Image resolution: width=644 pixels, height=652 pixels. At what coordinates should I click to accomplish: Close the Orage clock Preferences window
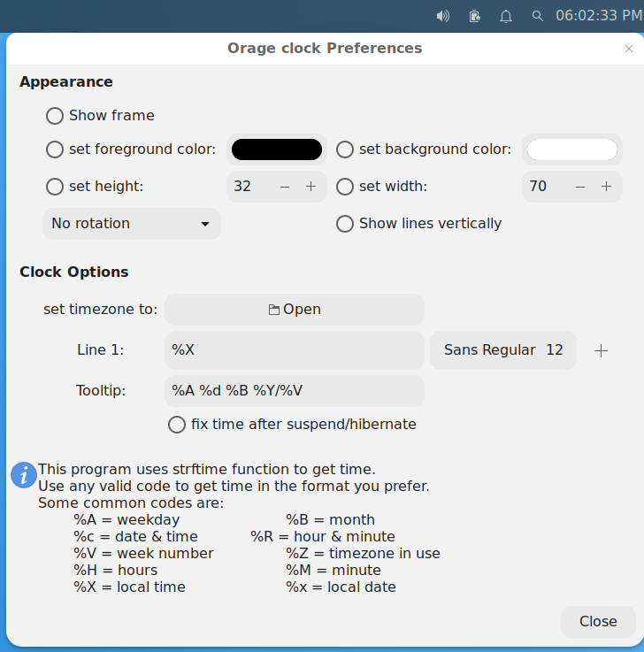tap(629, 49)
